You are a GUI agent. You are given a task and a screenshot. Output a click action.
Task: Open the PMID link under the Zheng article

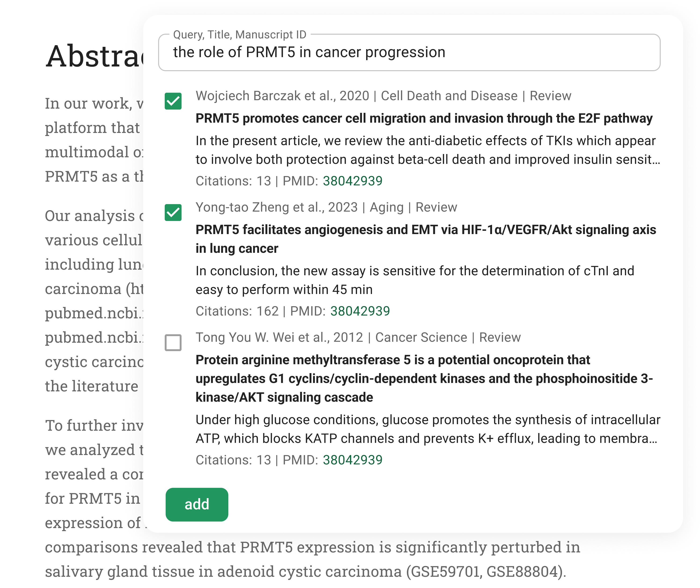(360, 311)
